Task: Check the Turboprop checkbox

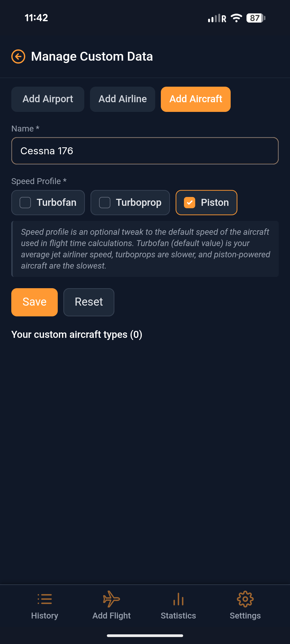Action: 105,203
